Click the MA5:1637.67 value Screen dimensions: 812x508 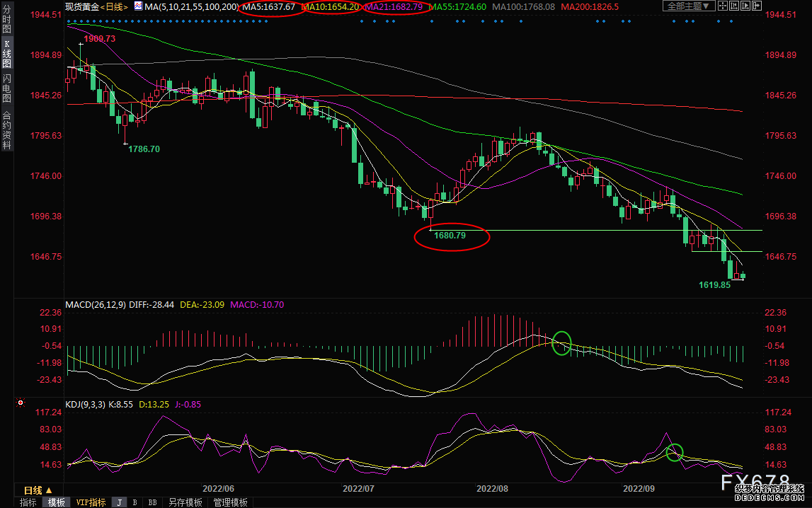coord(269,7)
